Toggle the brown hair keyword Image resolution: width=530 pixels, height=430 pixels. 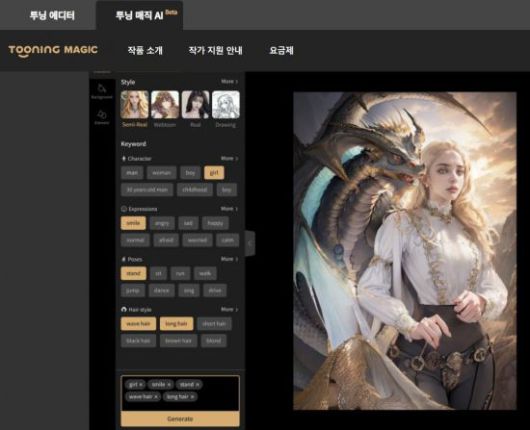[x=178, y=341]
